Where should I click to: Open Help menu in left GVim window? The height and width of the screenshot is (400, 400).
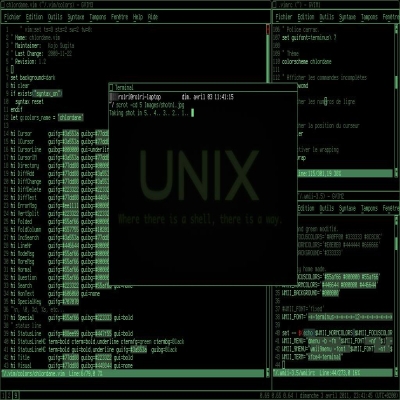138,17
